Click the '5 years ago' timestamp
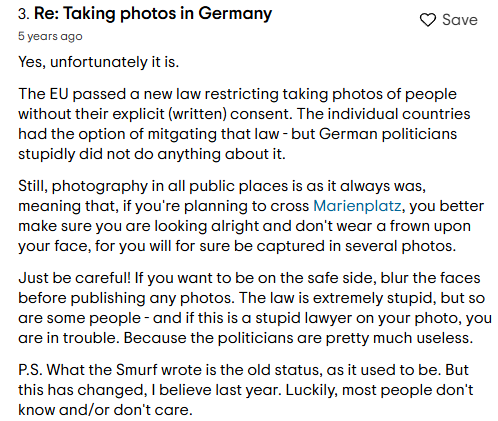498x421 pixels. pyautogui.click(x=50, y=36)
